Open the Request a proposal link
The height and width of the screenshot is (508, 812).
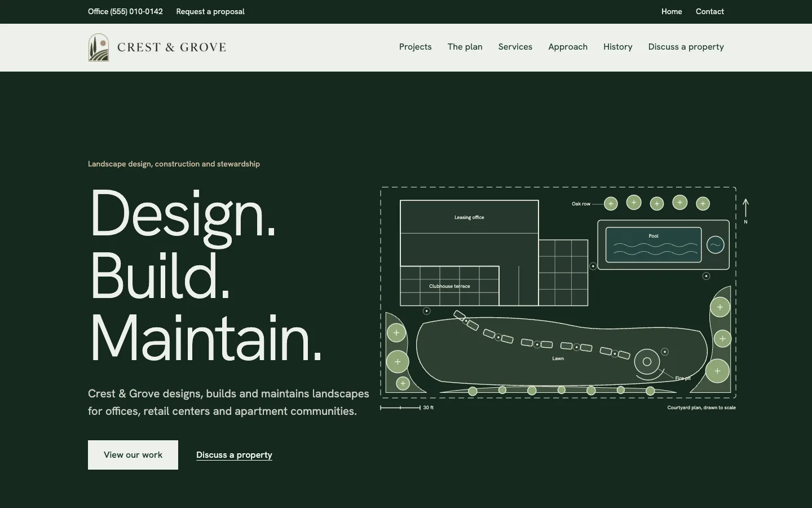pyautogui.click(x=210, y=11)
